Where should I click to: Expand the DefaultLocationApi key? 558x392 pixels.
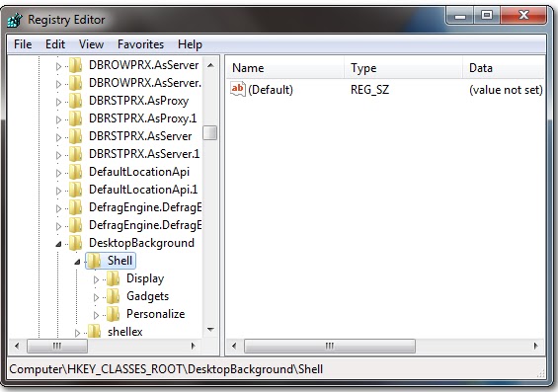[x=58, y=173]
